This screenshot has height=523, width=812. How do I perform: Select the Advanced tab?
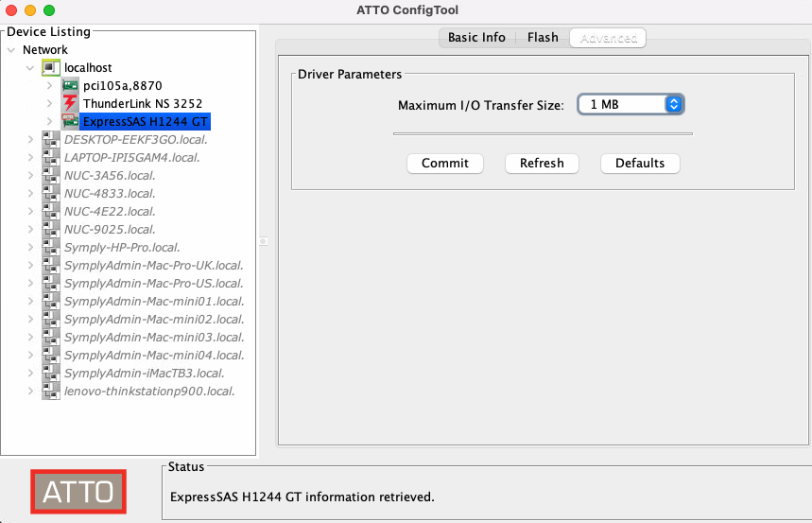coord(608,38)
